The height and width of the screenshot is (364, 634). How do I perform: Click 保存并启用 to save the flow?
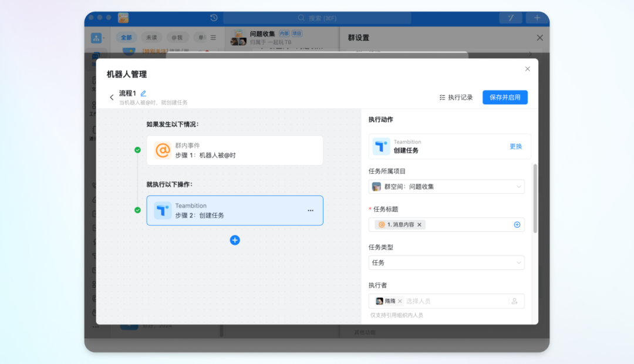(x=505, y=97)
